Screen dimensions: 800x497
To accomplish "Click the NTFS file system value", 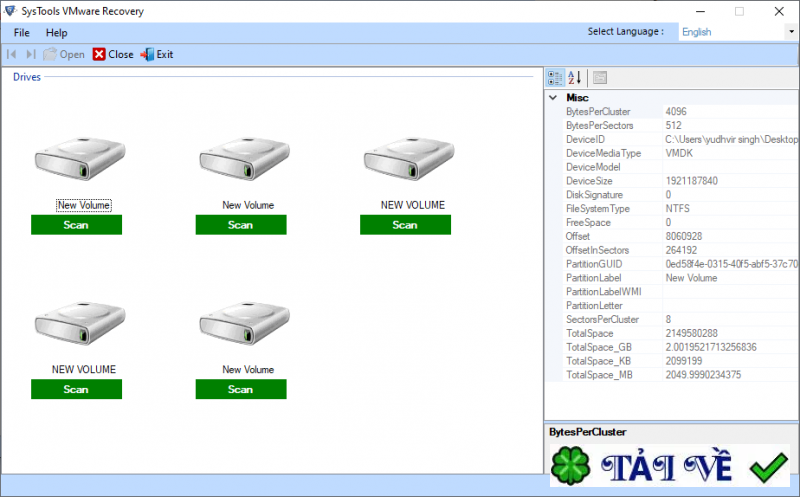I will 678,209.
